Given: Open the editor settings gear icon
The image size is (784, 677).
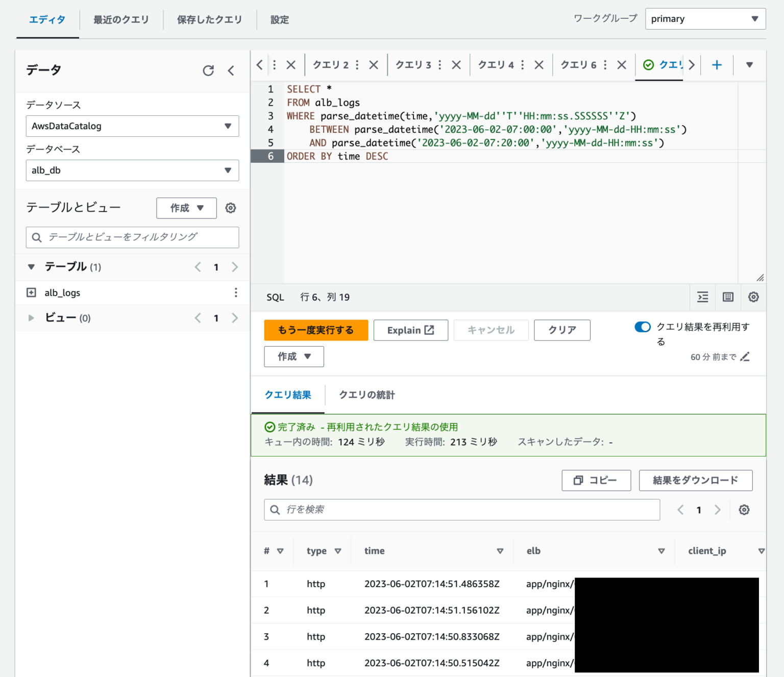Looking at the screenshot, I should coord(753,297).
